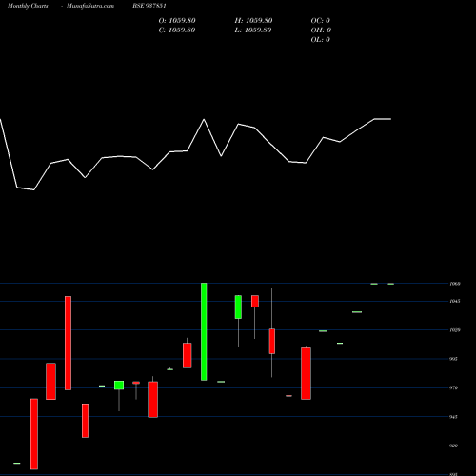The height and width of the screenshot is (476, 476).
Task: Click the OH: 0 readout
Action: click(x=321, y=30)
